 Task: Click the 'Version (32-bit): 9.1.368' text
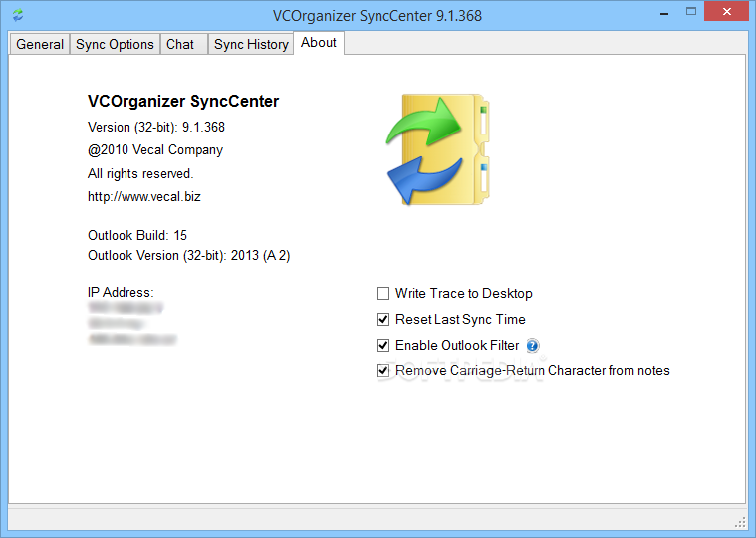pyautogui.click(x=156, y=127)
